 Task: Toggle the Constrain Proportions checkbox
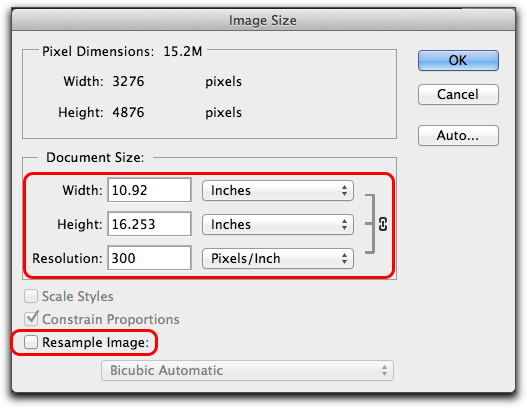[x=31, y=318]
